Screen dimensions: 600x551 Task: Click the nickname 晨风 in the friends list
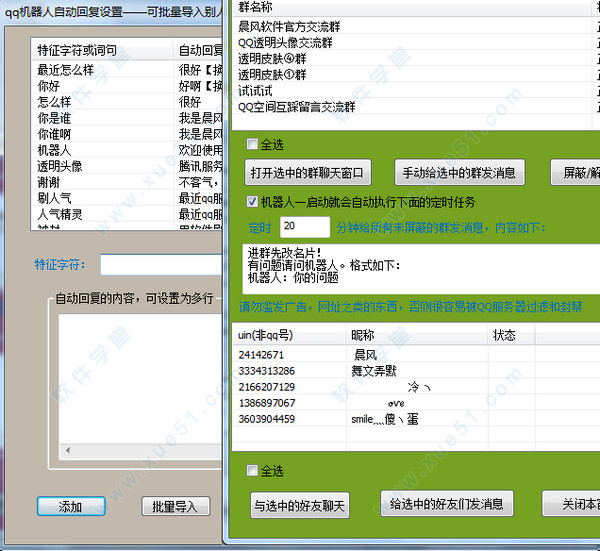click(x=365, y=355)
